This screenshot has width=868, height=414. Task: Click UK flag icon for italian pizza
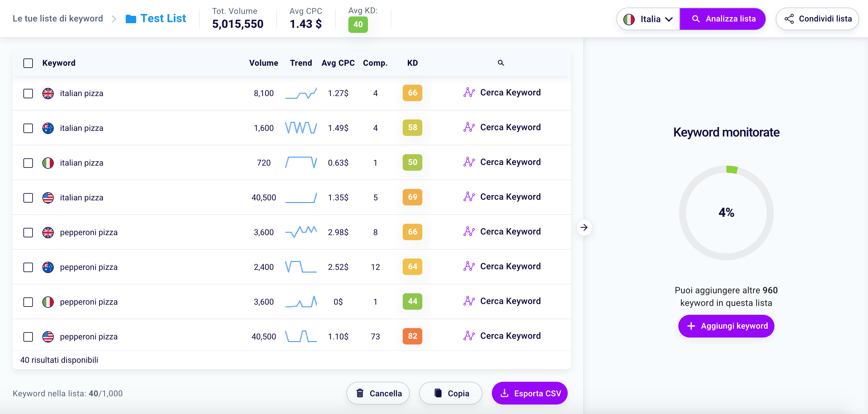[48, 93]
